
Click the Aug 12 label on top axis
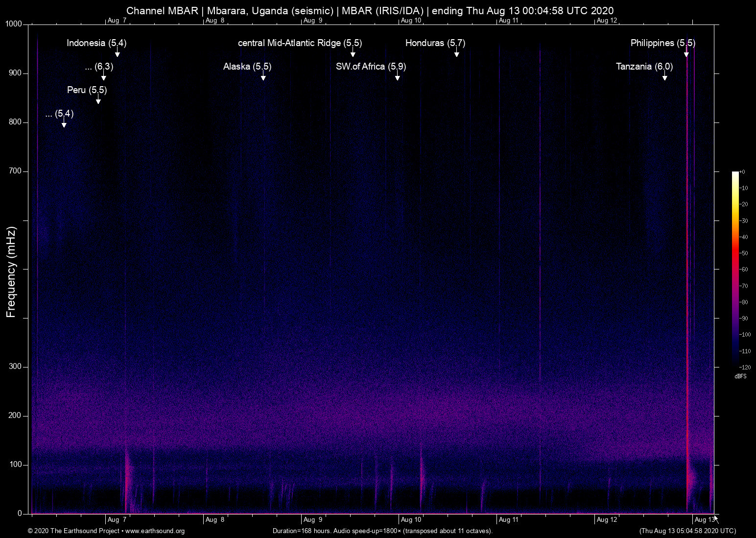click(607, 21)
